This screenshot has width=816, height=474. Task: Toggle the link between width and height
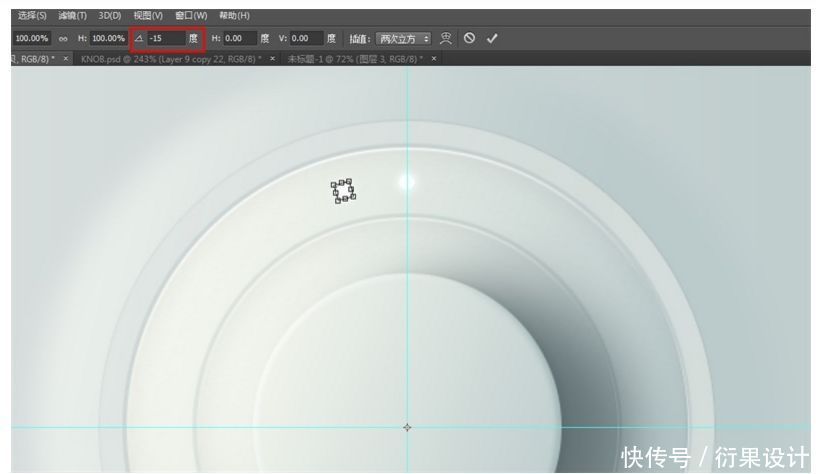[x=63, y=39]
